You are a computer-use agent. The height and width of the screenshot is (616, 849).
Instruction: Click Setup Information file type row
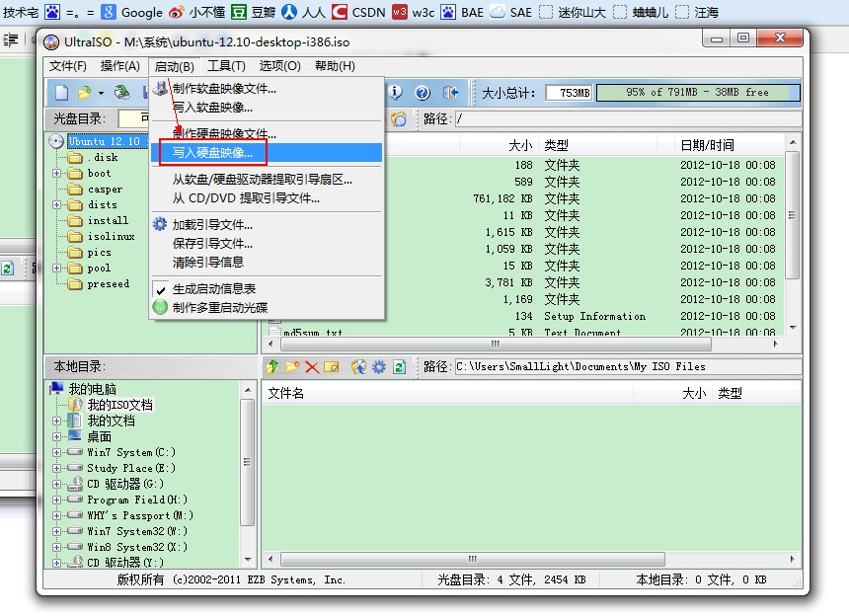pyautogui.click(x=594, y=316)
